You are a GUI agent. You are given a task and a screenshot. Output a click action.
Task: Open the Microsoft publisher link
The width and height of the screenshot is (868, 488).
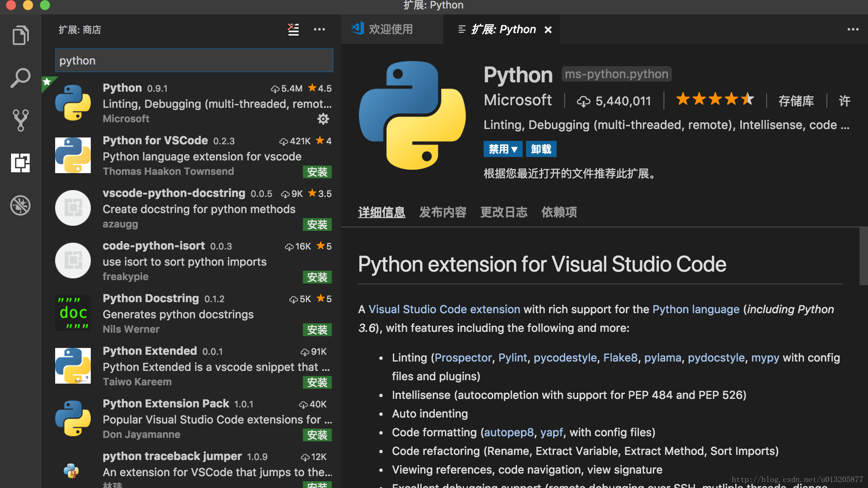[518, 100]
